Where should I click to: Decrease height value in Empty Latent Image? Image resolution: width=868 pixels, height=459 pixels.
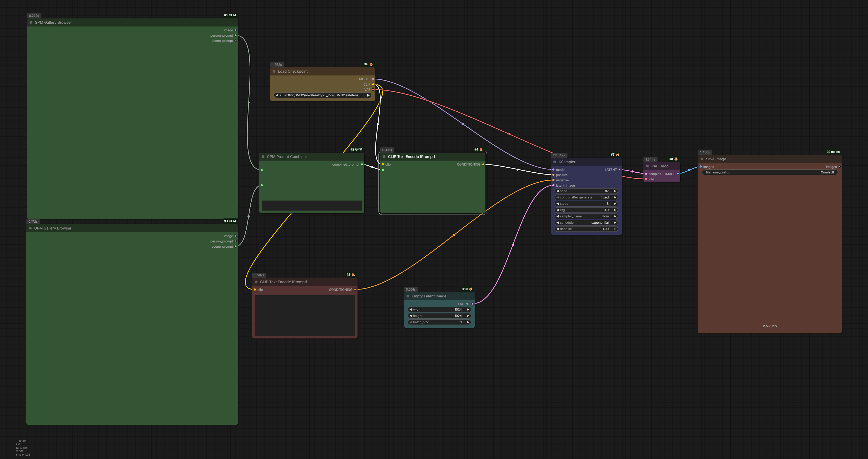pos(411,316)
